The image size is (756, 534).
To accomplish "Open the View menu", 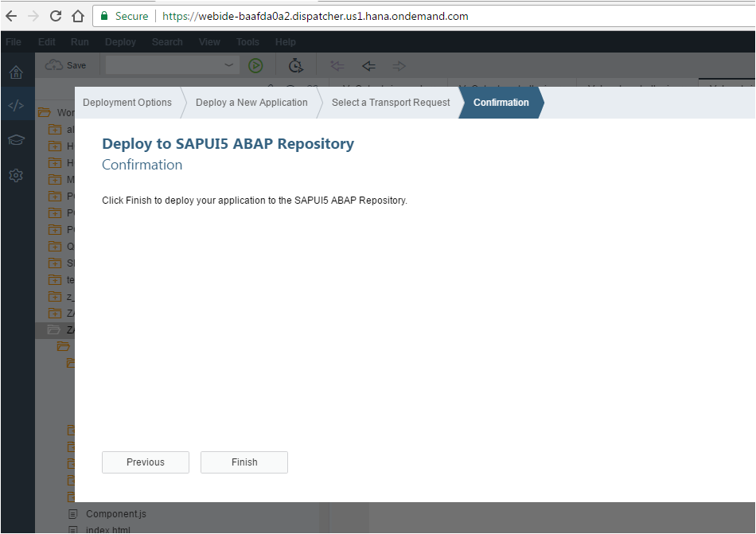I will pyautogui.click(x=209, y=42).
